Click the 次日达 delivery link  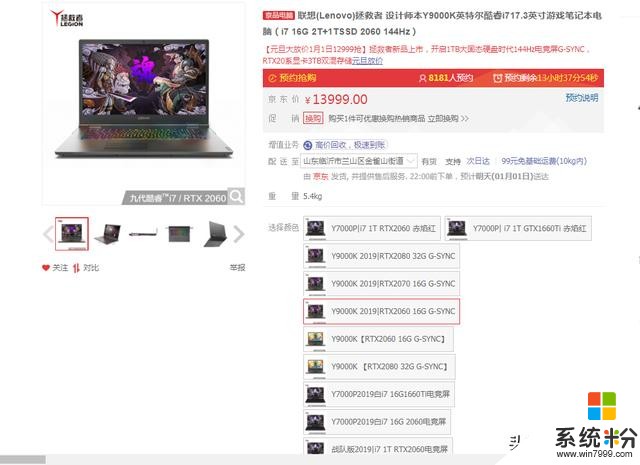pos(478,161)
